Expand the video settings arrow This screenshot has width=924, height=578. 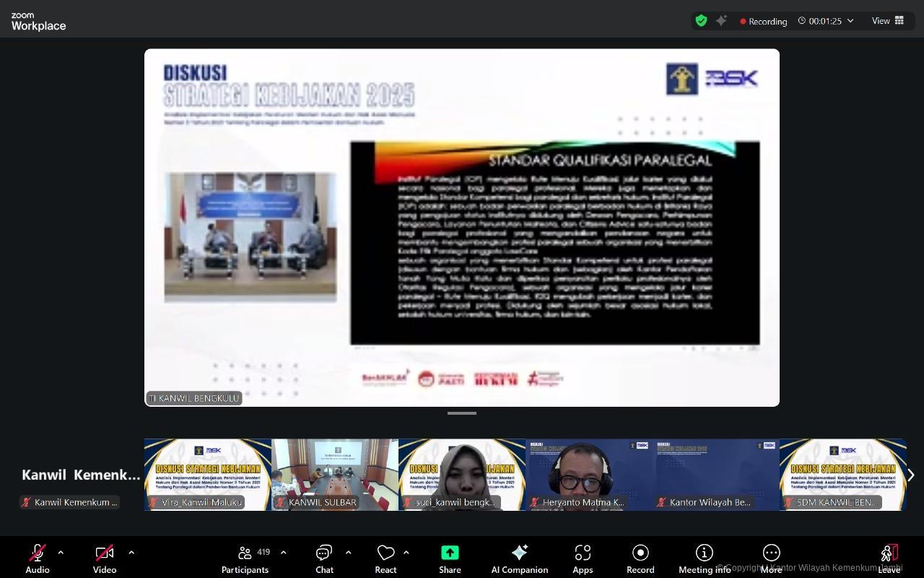(x=131, y=553)
